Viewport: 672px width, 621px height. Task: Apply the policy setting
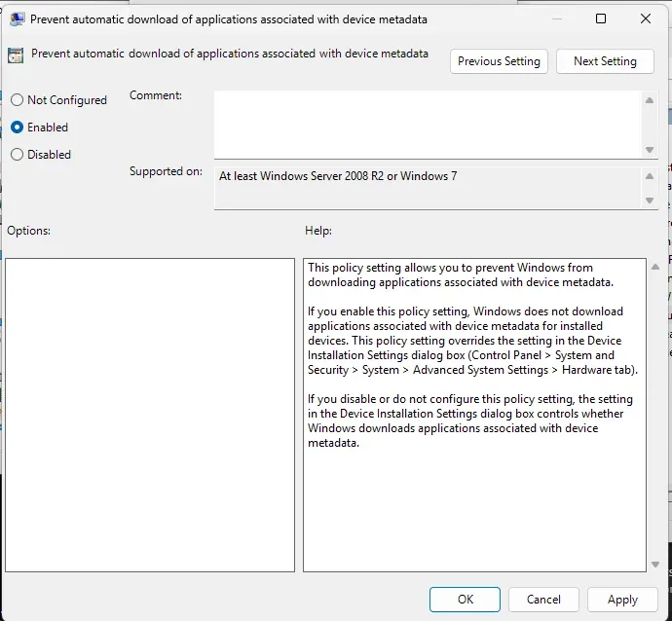(622, 600)
